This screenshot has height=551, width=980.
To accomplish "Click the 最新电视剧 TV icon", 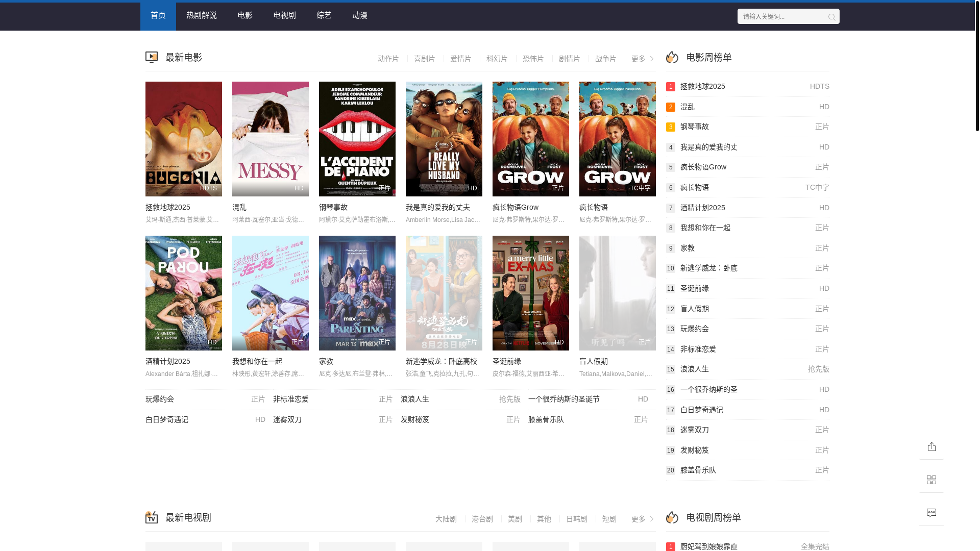I will click(152, 517).
